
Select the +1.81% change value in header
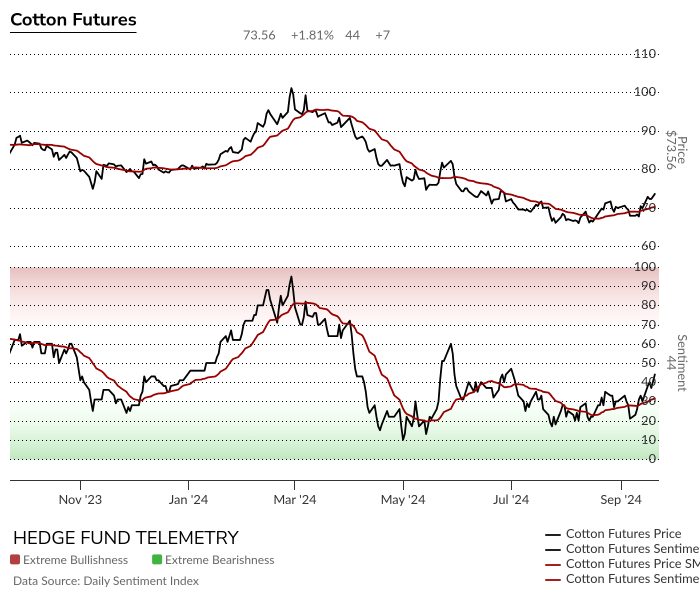pyautogui.click(x=312, y=35)
